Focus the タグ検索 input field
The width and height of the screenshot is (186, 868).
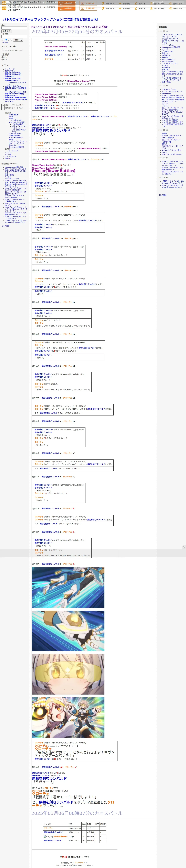(14, 36)
